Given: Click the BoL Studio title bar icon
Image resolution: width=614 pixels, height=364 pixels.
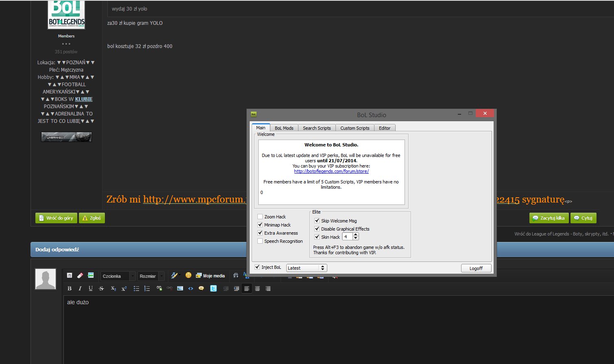Looking at the screenshot, I should pos(254,114).
